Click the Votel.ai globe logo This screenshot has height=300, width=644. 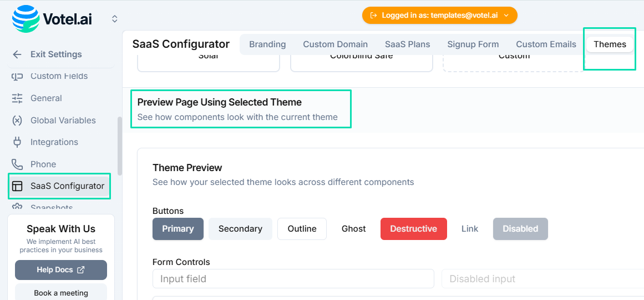click(26, 18)
